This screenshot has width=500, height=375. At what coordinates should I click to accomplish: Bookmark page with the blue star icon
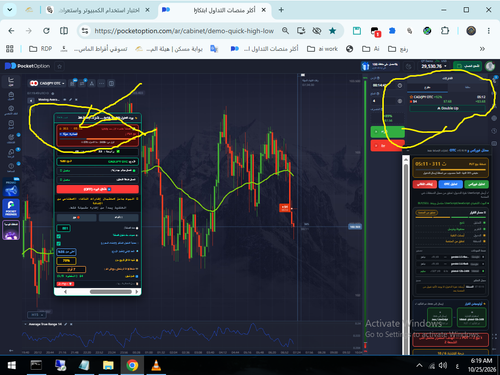click(x=332, y=31)
